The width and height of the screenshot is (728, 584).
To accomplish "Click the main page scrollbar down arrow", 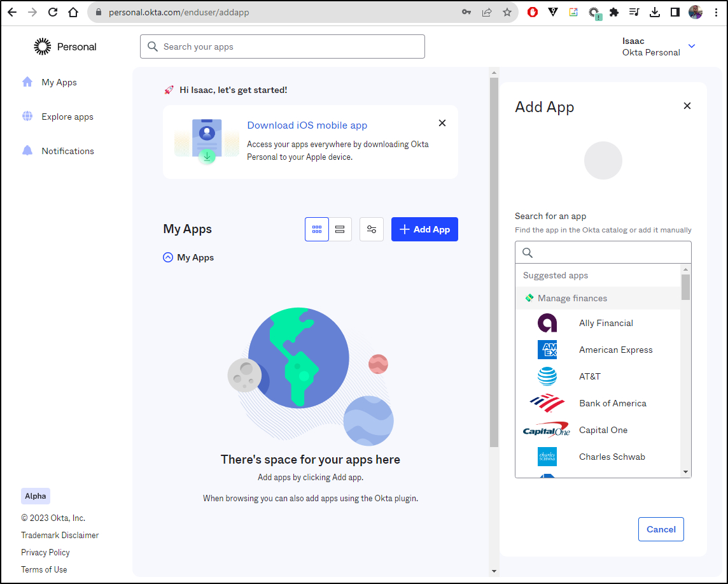I will point(494,571).
